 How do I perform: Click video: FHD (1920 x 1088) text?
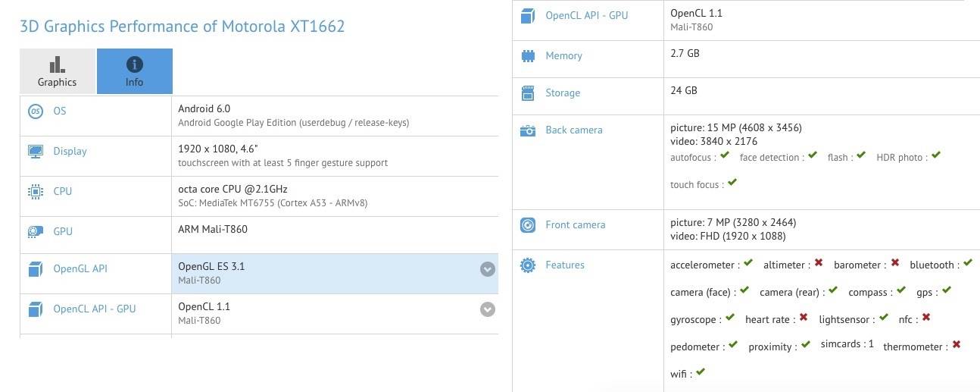click(728, 236)
